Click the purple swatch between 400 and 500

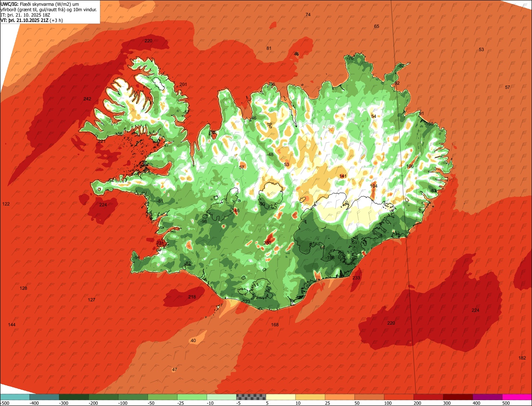487,397
